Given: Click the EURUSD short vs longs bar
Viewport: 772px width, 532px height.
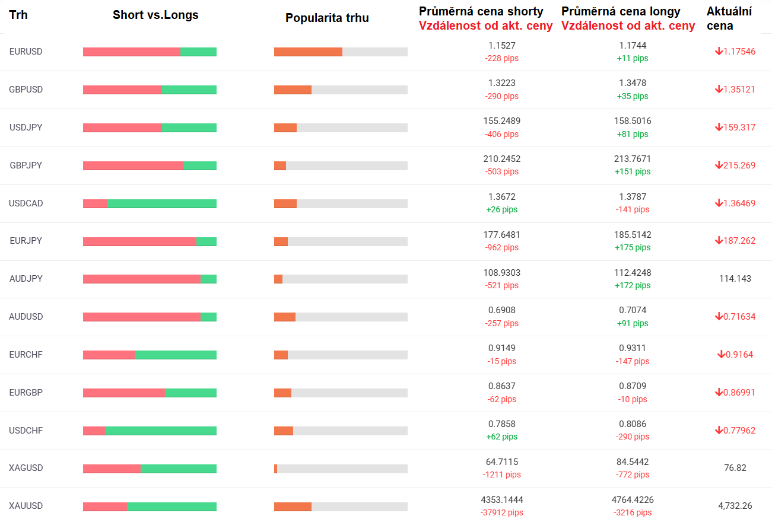Looking at the screenshot, I should click(150, 52).
